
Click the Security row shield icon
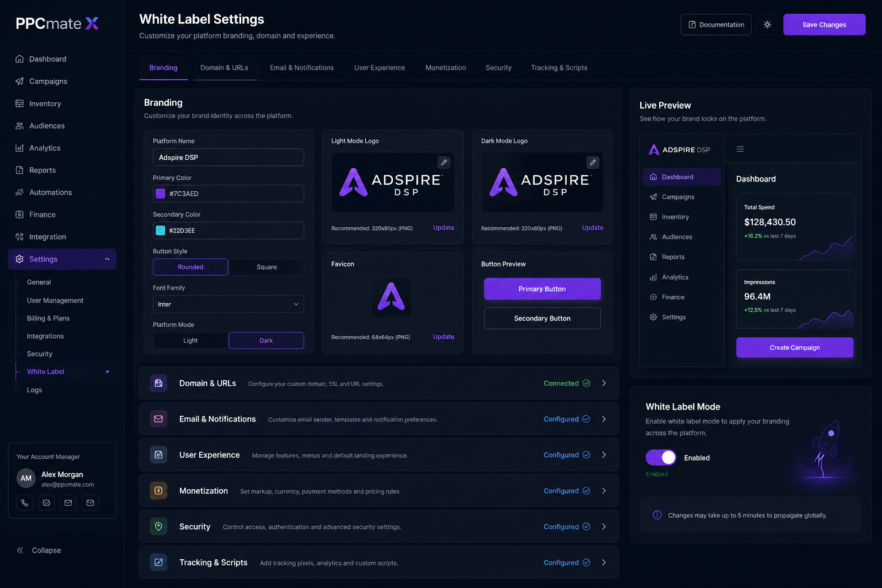pos(158,527)
